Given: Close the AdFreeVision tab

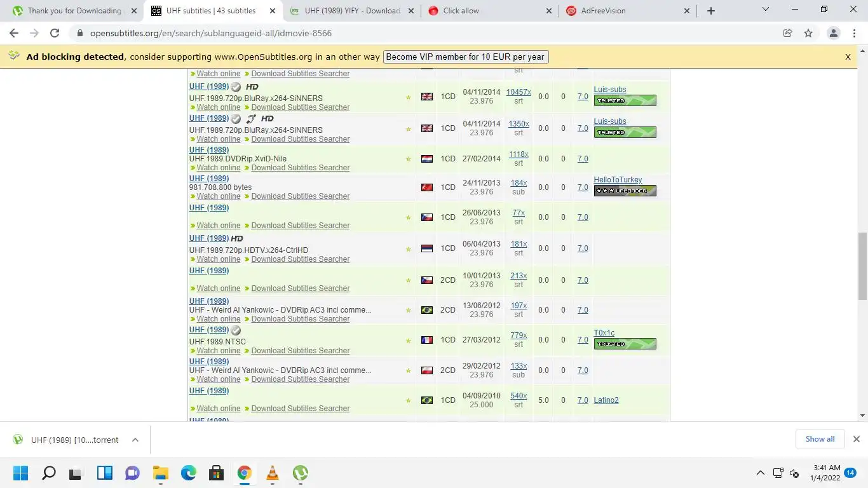Looking at the screenshot, I should [x=686, y=11].
